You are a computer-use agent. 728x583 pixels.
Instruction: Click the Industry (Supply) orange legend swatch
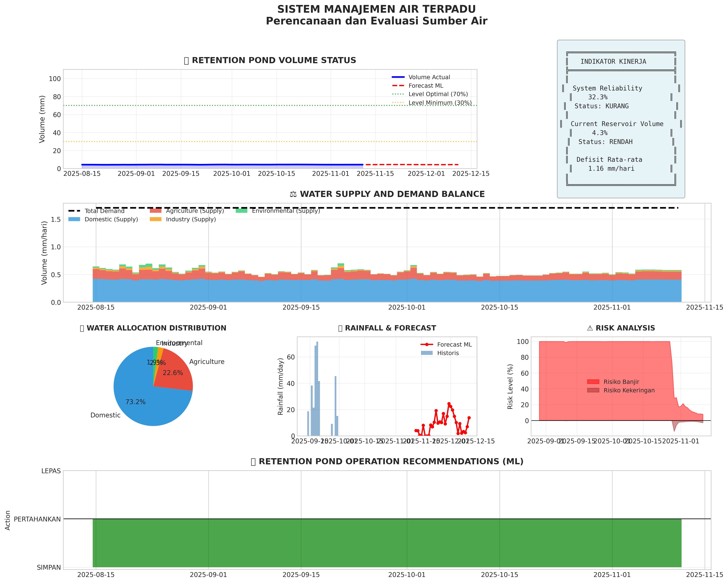[156, 219]
